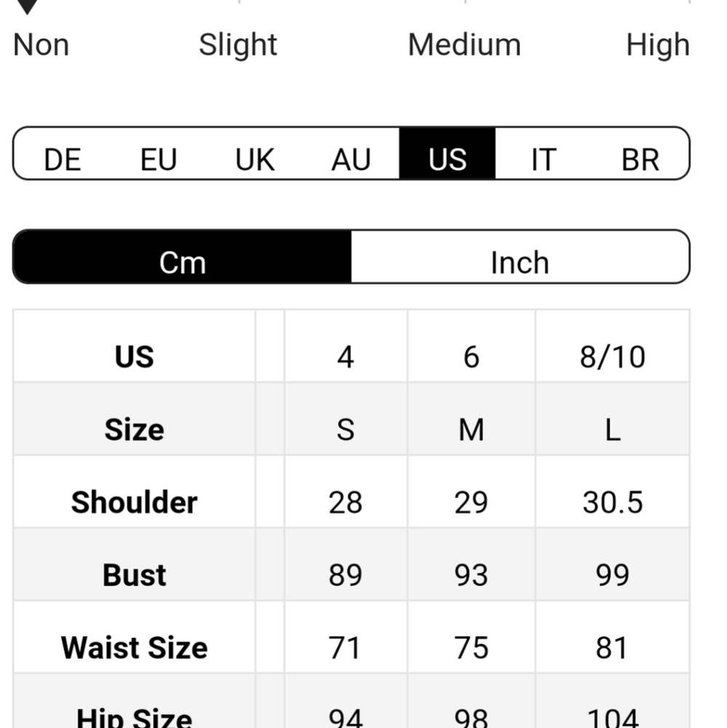Select AU sizing tab
Image resolution: width=727 pixels, height=728 pixels.
coord(351,159)
